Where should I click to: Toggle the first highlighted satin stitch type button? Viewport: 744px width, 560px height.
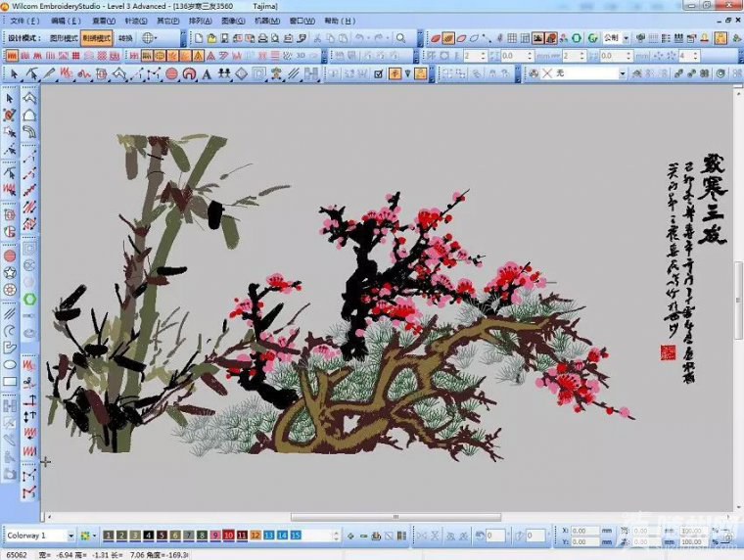[12, 56]
